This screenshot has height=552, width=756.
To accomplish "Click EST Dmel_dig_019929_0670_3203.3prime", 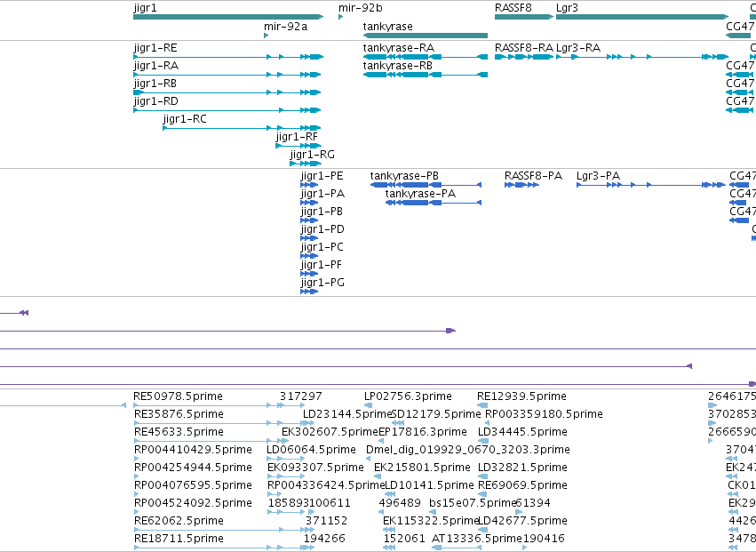I will [x=467, y=450].
